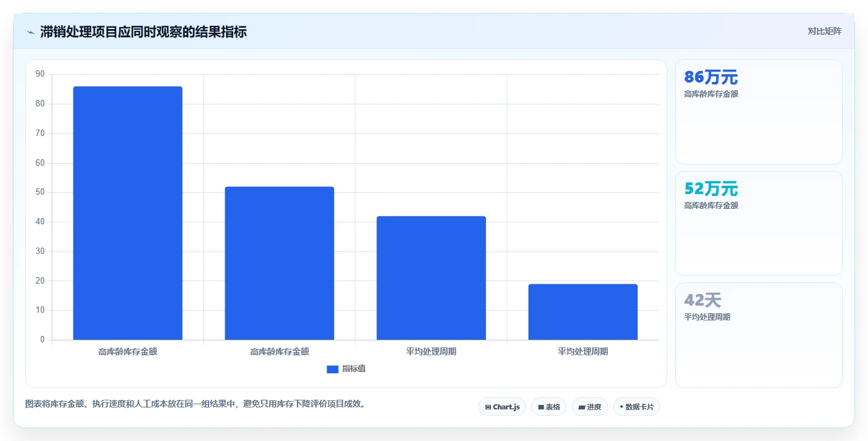Image resolution: width=868 pixels, height=441 pixels.
Task: Click the 指标值 legend label
Action: tap(354, 369)
